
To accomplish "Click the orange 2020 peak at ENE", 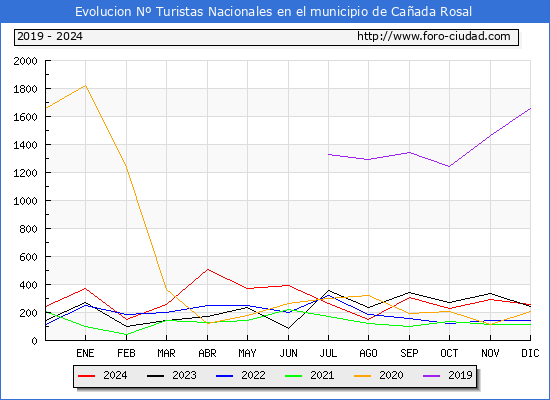I will point(85,86).
